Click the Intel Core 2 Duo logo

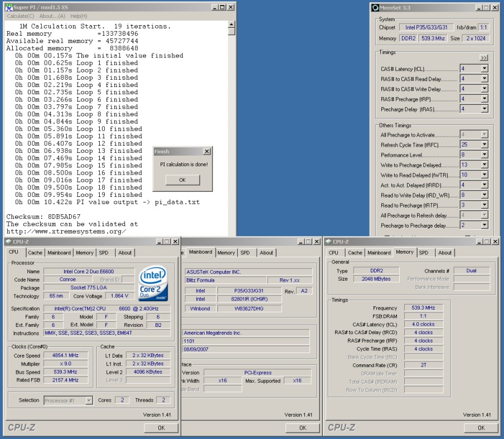(153, 283)
